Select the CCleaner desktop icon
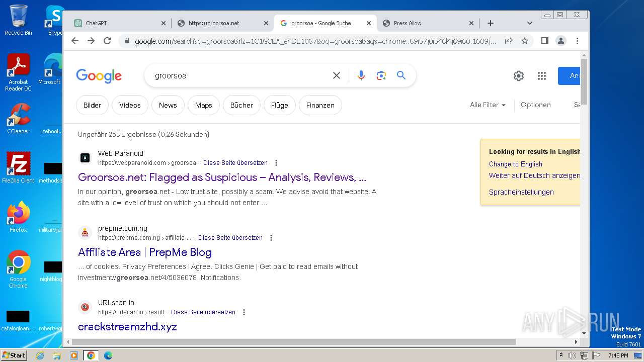The height and width of the screenshot is (362, 644). tap(18, 119)
